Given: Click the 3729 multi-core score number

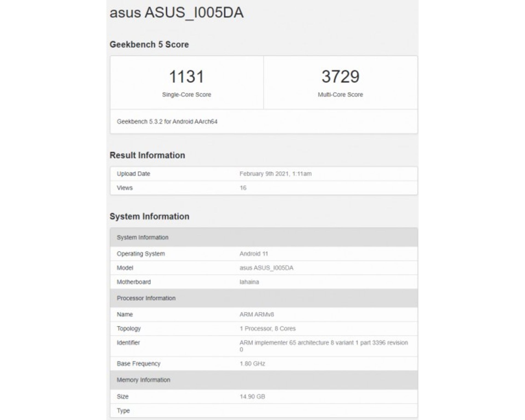Looking at the screenshot, I should tap(340, 77).
